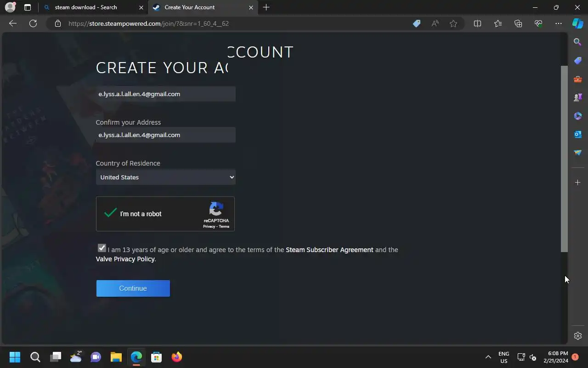Open a new tab with the plus button

[266, 7]
